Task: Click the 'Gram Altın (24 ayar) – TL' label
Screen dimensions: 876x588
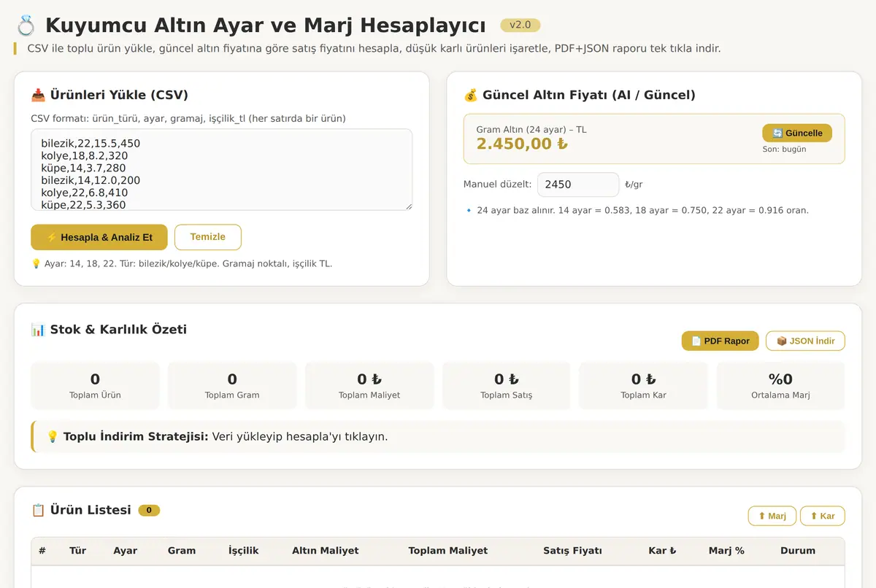Action: [531, 130]
